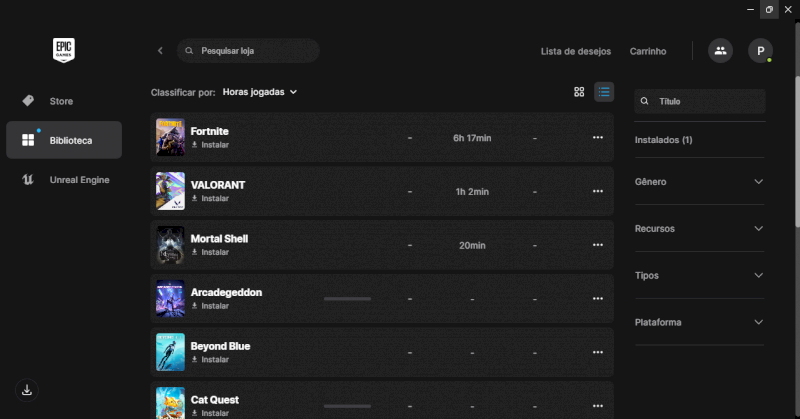Select the Beyond Blue game thumbnail
This screenshot has height=419, width=800.
[170, 352]
